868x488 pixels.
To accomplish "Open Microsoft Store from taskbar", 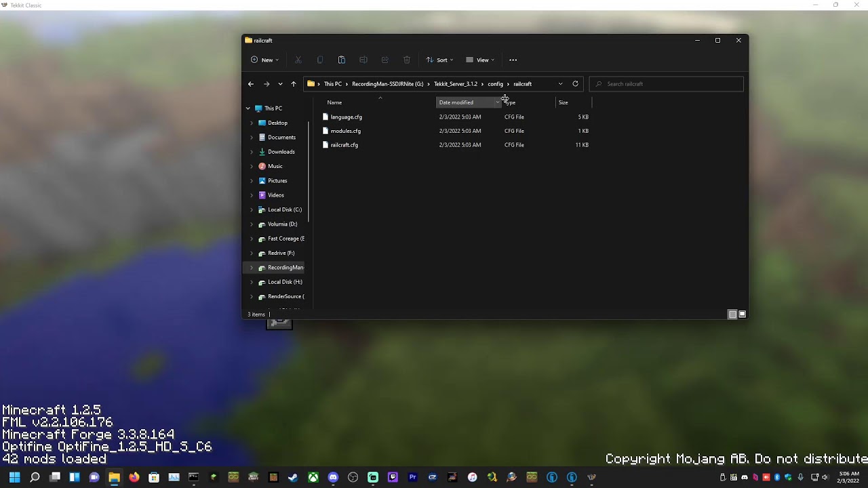I will (154, 477).
